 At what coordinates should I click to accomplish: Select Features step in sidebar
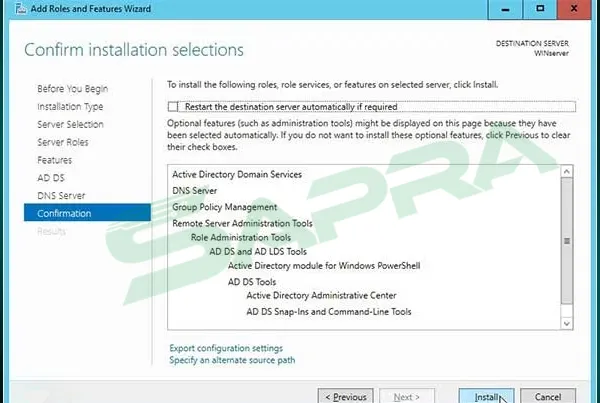pos(54,160)
